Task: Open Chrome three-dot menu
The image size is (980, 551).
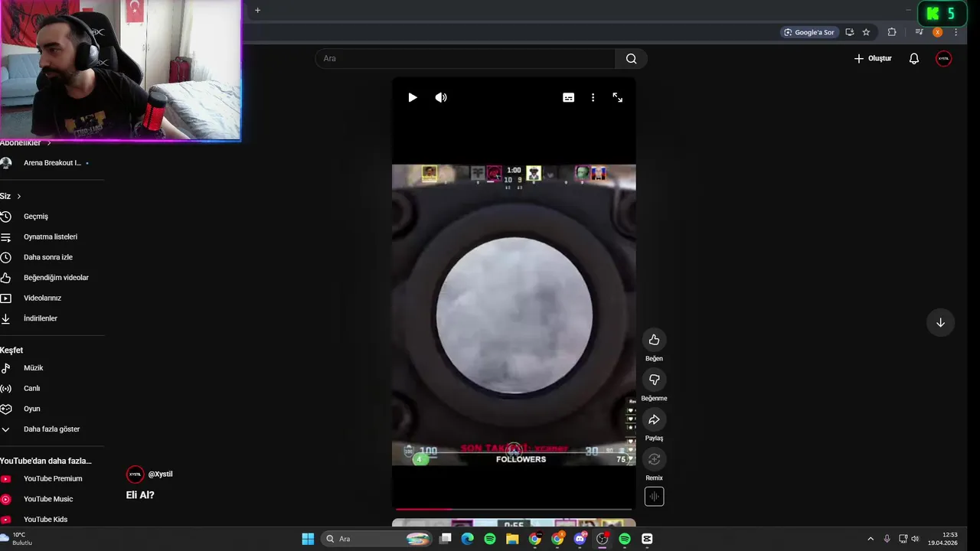Action: 955,32
